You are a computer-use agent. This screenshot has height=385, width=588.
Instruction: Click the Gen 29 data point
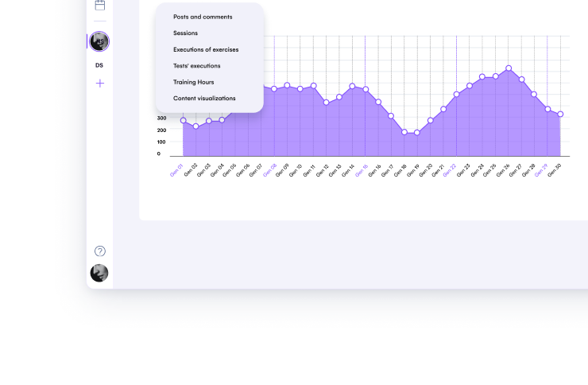[x=548, y=109]
